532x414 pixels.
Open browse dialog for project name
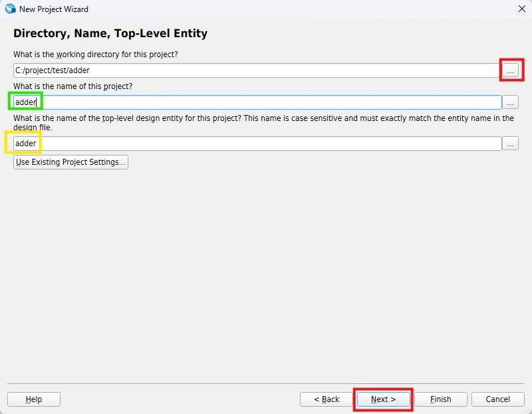tap(510, 102)
